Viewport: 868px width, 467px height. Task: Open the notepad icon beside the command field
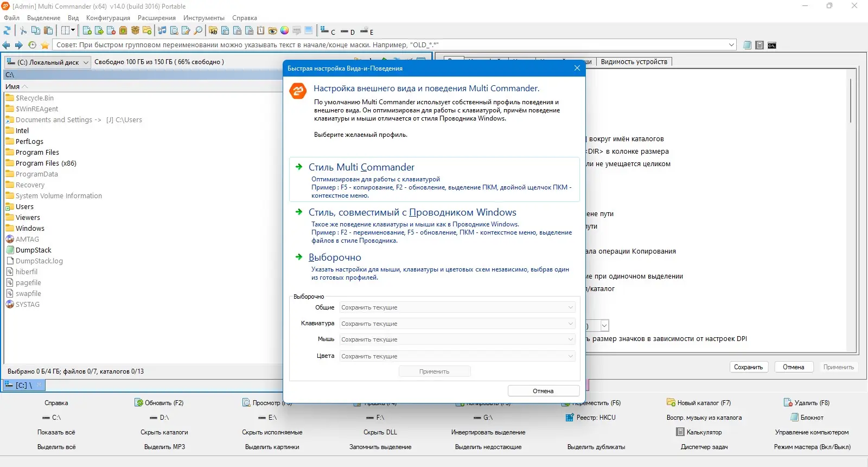[748, 45]
